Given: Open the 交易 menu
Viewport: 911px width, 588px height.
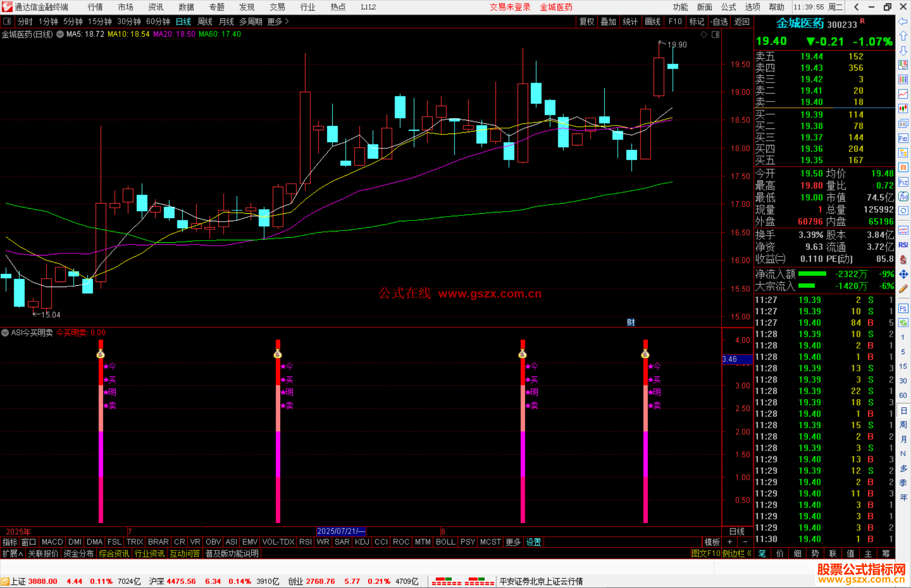Looking at the screenshot, I should click(x=278, y=7).
